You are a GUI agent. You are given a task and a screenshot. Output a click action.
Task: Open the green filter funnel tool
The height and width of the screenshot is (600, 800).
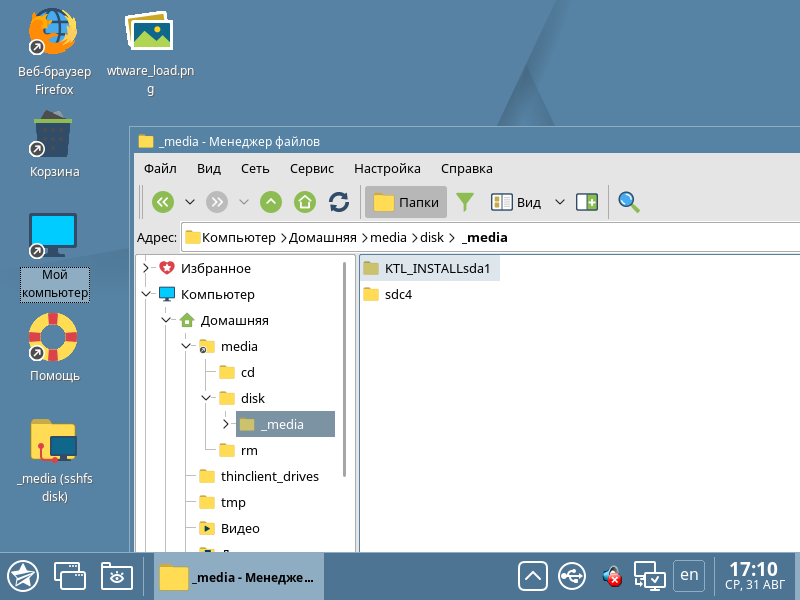coord(465,202)
